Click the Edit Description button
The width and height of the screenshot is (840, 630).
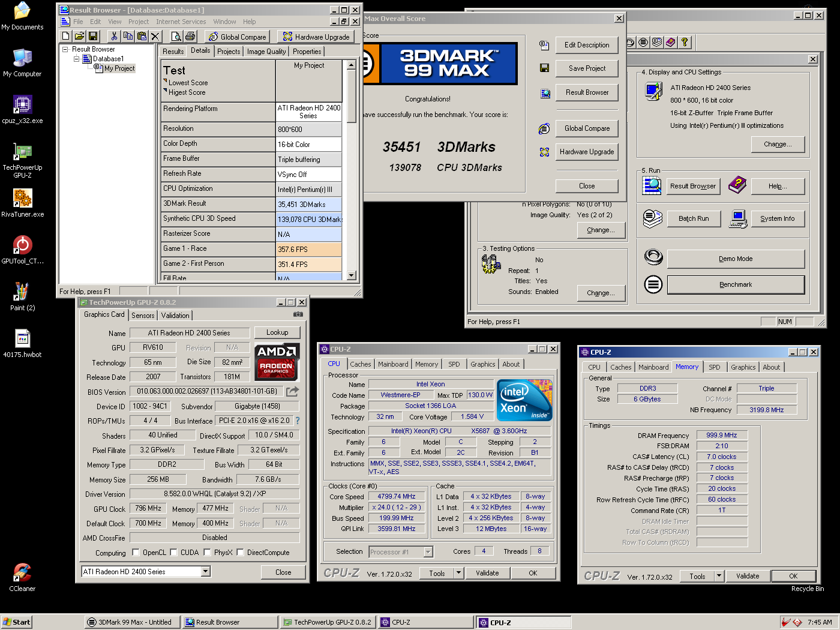(x=587, y=45)
